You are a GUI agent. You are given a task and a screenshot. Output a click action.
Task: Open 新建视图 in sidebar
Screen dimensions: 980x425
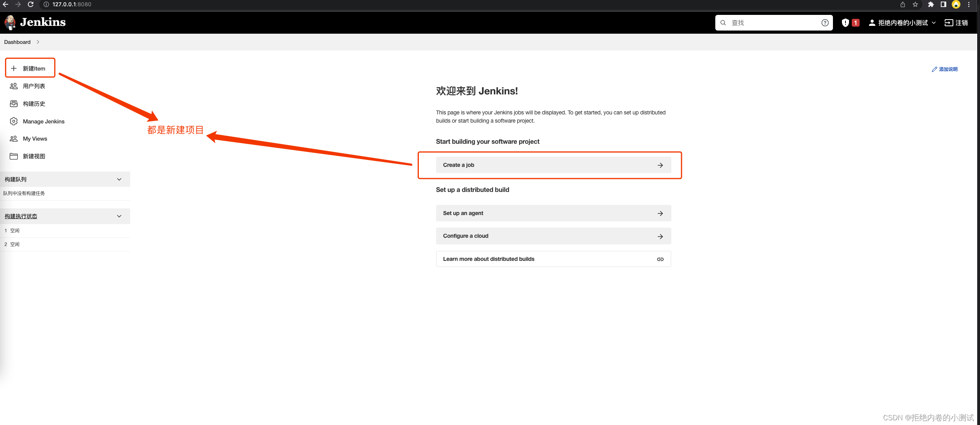(34, 156)
